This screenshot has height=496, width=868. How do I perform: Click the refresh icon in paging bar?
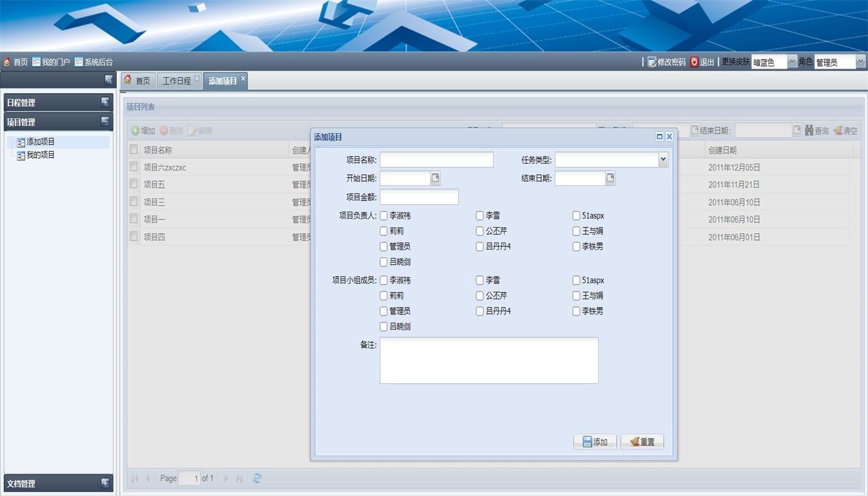257,478
